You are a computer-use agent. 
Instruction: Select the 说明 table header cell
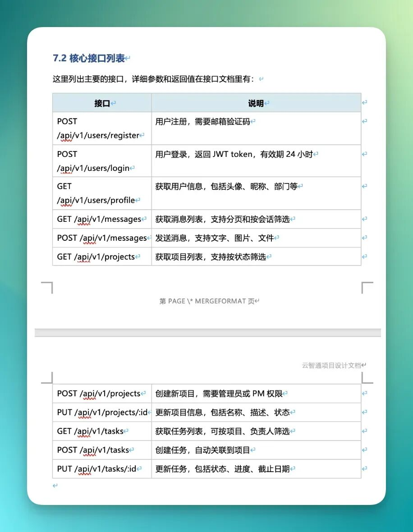256,103
